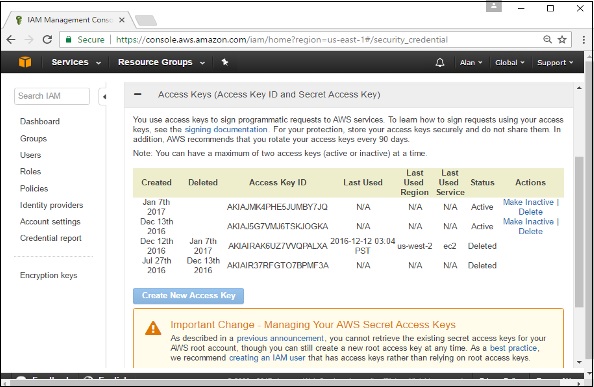Open Encryption keys in sidebar

(48, 275)
